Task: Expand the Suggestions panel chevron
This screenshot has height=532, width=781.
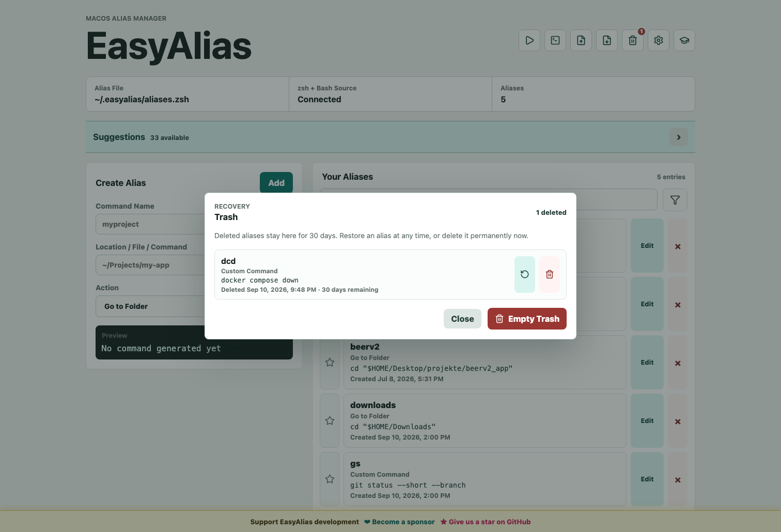Action: pyautogui.click(x=679, y=137)
